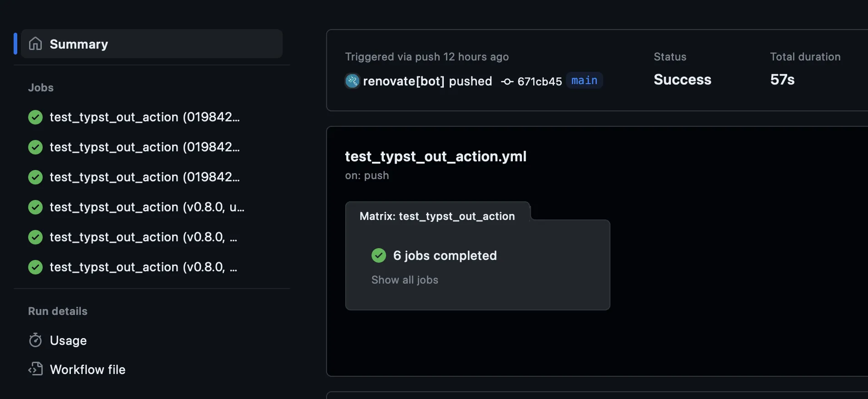Expand the Matrix: test_typst_out_action group header
868x399 pixels.
click(437, 216)
